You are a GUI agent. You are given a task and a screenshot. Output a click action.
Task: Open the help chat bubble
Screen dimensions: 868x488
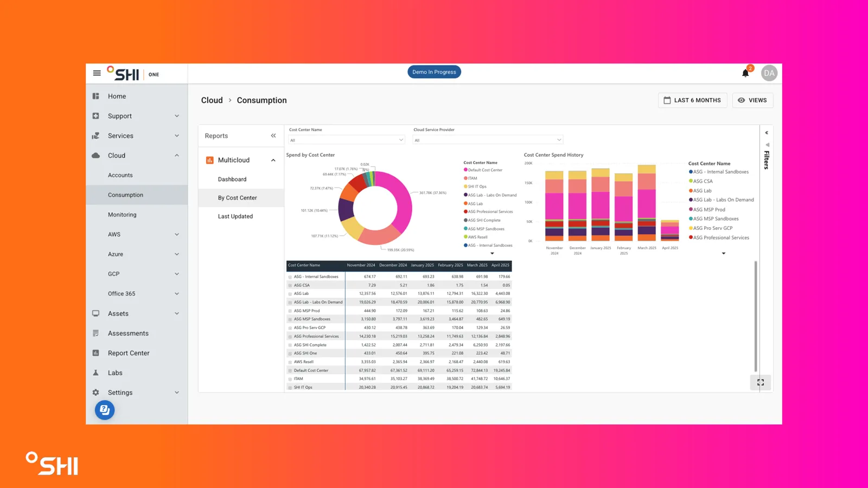click(x=105, y=410)
